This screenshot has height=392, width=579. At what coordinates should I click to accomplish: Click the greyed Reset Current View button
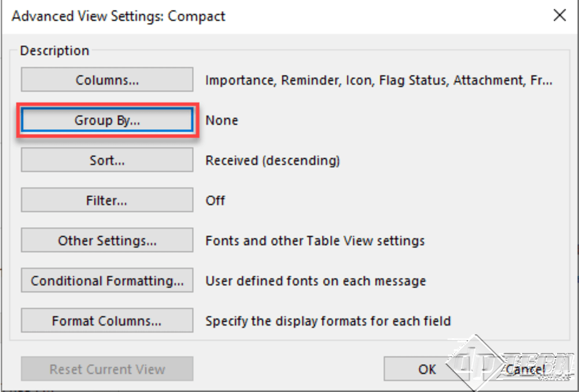[107, 369]
